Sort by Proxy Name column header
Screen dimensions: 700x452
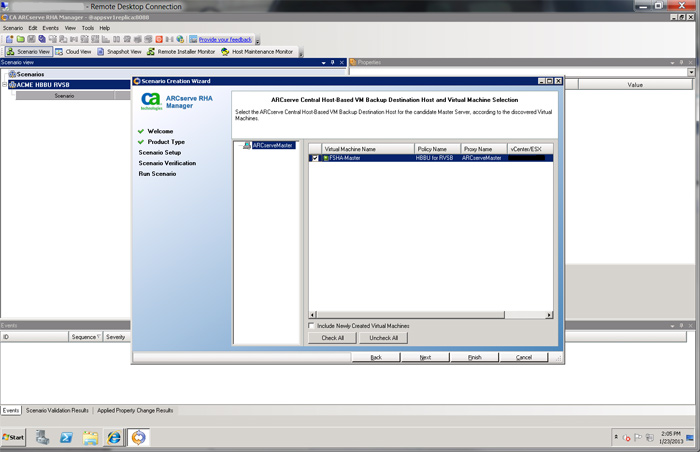[x=484, y=149]
